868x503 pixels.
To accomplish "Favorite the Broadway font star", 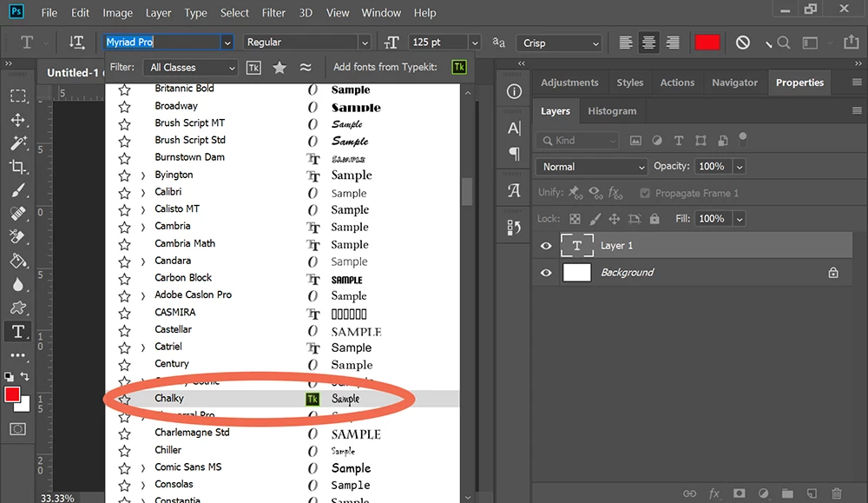I will (124, 107).
